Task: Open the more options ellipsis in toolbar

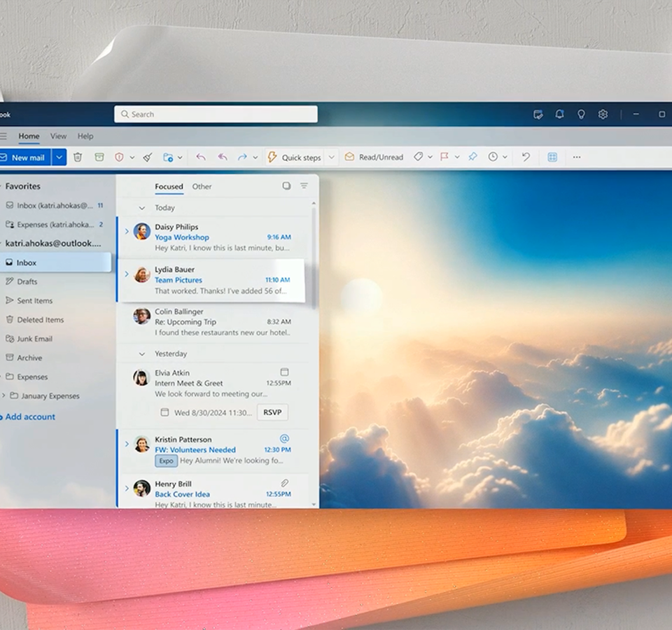Action: pos(577,157)
